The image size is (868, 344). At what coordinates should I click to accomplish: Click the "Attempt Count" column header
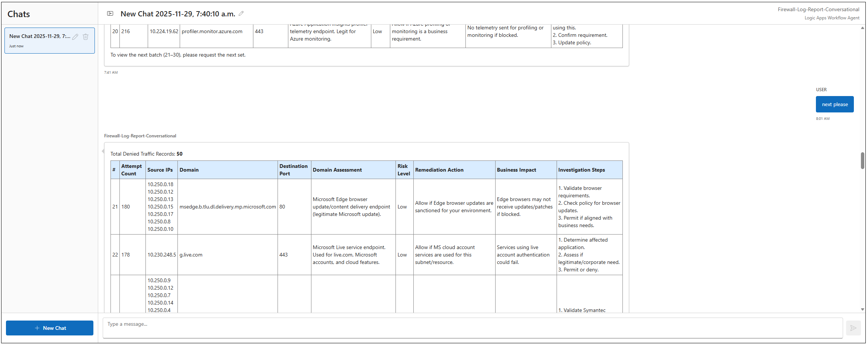[x=132, y=170]
